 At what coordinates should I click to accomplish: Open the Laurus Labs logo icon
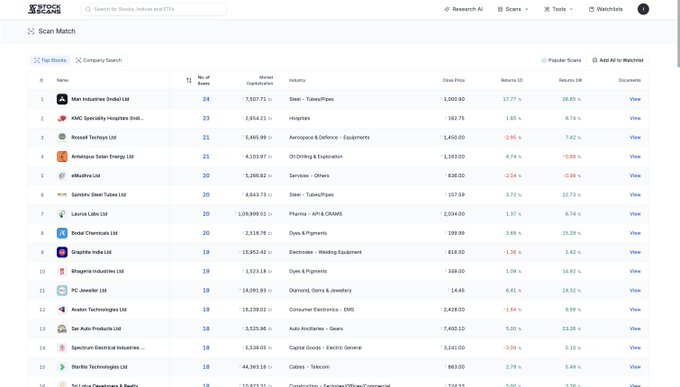click(x=62, y=214)
